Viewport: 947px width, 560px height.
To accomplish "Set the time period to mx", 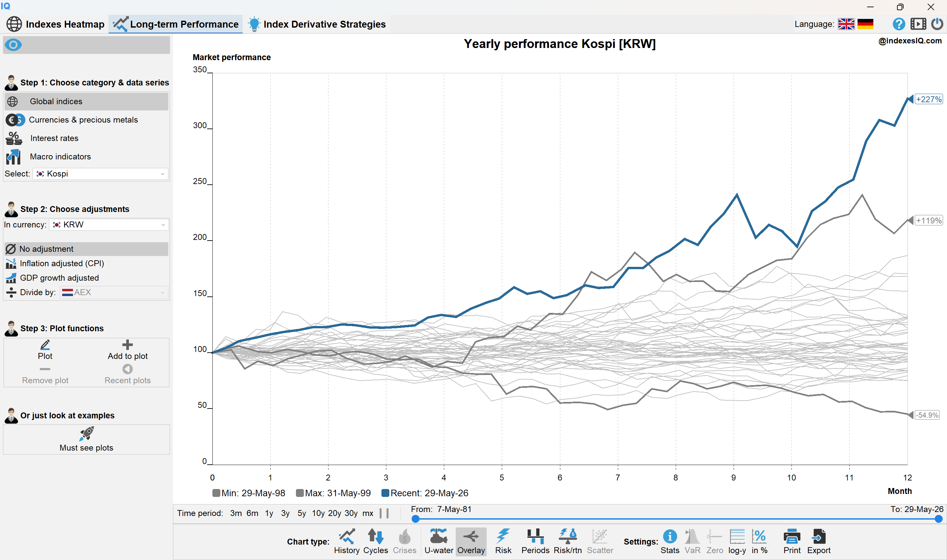I will pyautogui.click(x=368, y=513).
